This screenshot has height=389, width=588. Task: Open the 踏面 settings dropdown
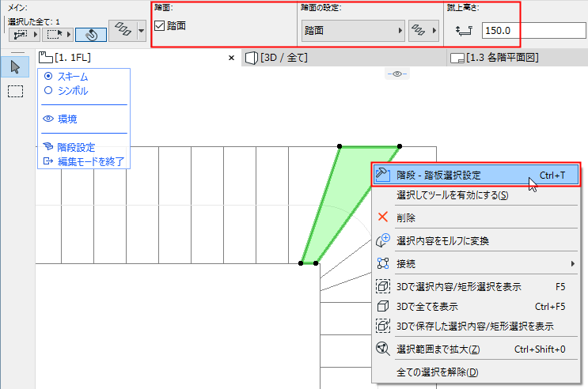353,31
